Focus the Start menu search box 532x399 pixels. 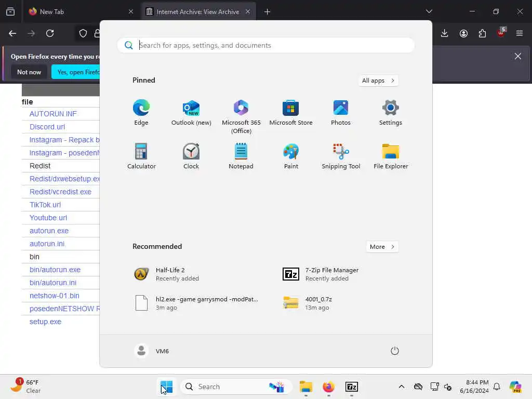[265, 45]
